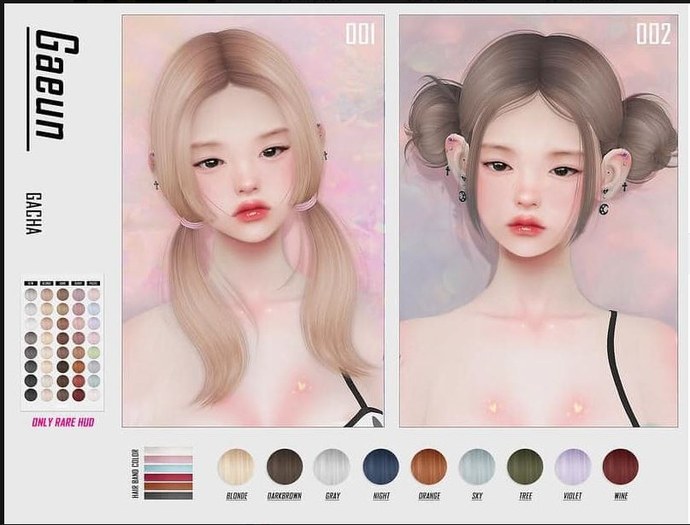This screenshot has width=690, height=525.
Task: Open the 001 pigtails hairstyle preview
Action: tap(253, 221)
